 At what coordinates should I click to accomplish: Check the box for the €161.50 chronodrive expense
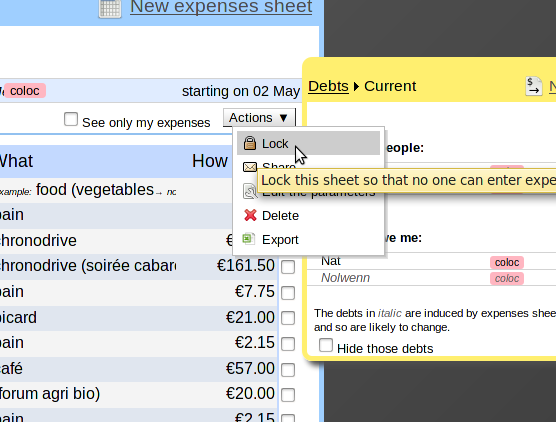click(x=288, y=267)
